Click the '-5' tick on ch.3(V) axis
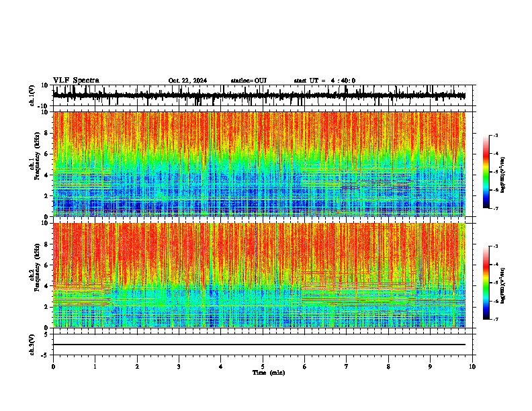 tap(45, 355)
